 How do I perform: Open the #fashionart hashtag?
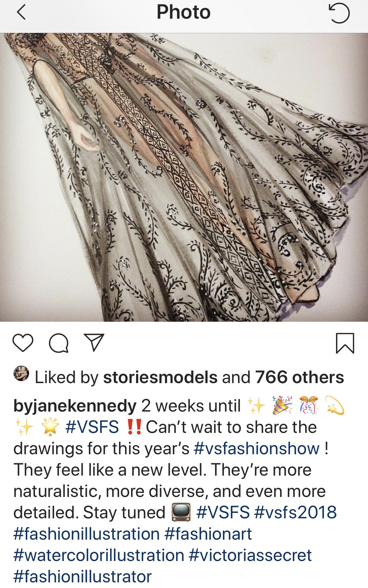click(208, 534)
